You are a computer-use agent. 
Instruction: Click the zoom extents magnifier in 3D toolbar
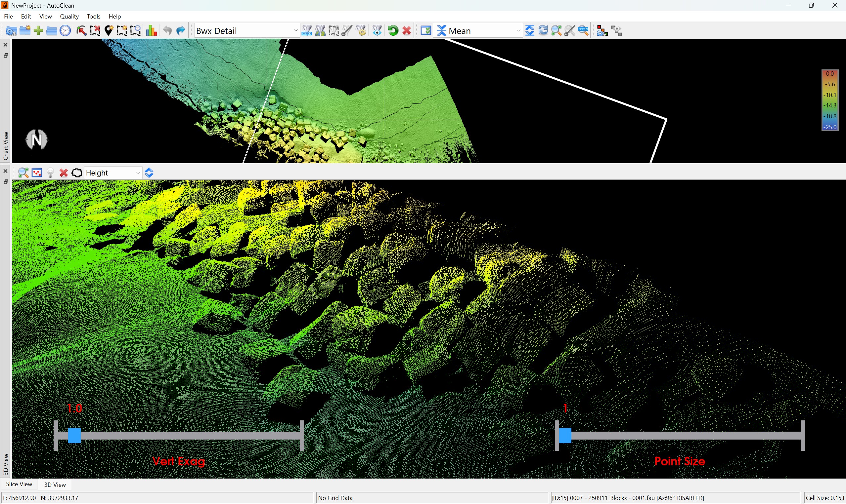[23, 173]
